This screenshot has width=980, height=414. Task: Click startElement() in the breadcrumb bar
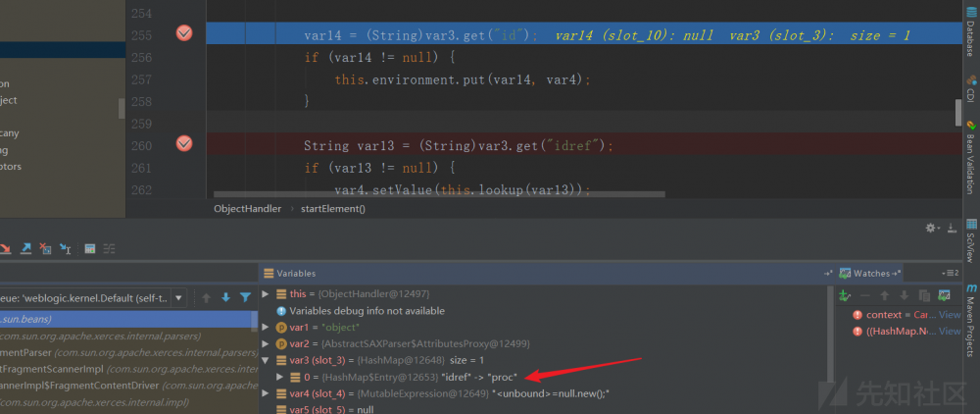(333, 209)
